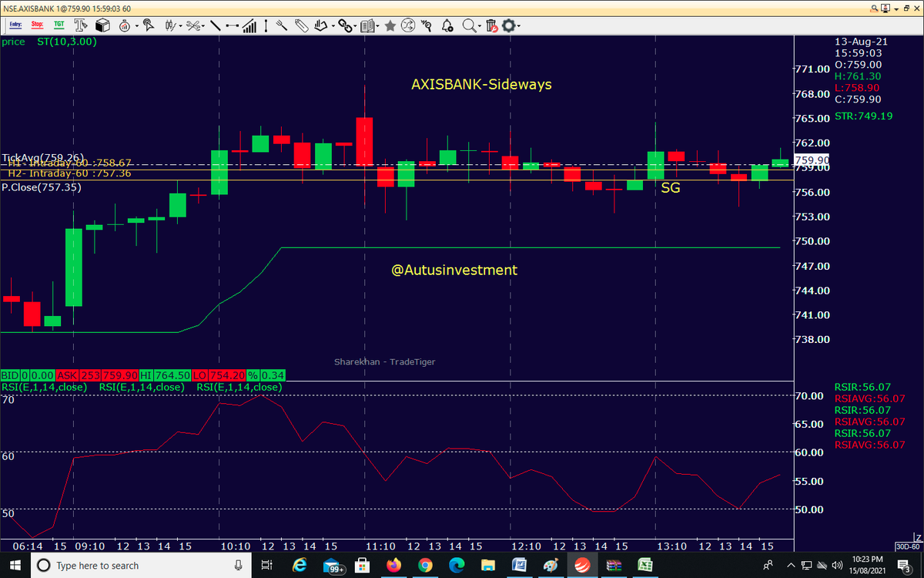Viewport: 924px width, 578px height.
Task: Click the shuffle arrows circle icon
Action: point(408,25)
